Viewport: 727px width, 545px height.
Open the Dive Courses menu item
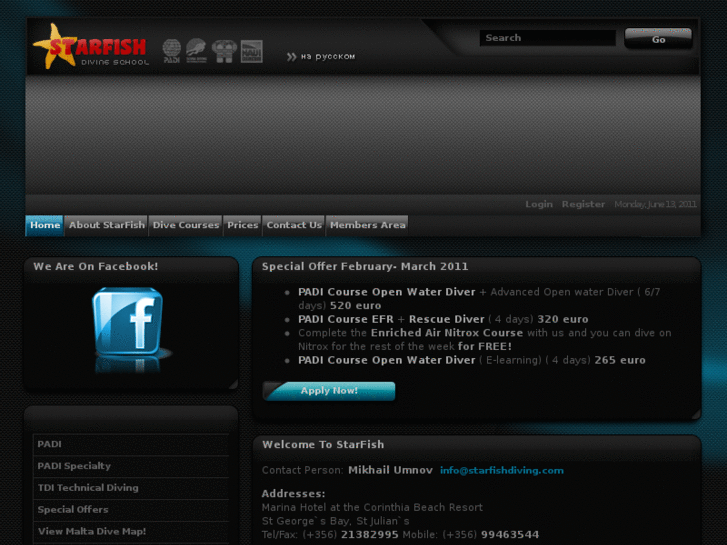tap(185, 225)
